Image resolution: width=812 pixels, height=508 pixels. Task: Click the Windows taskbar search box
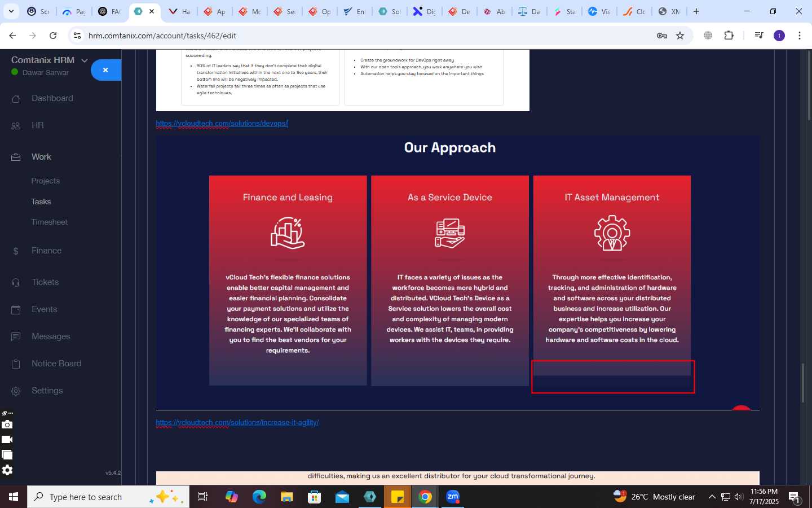(x=108, y=497)
